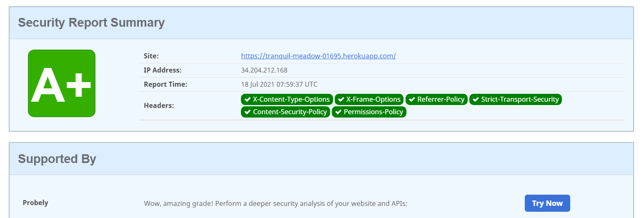Click the green A+ grade badge

pos(62,83)
